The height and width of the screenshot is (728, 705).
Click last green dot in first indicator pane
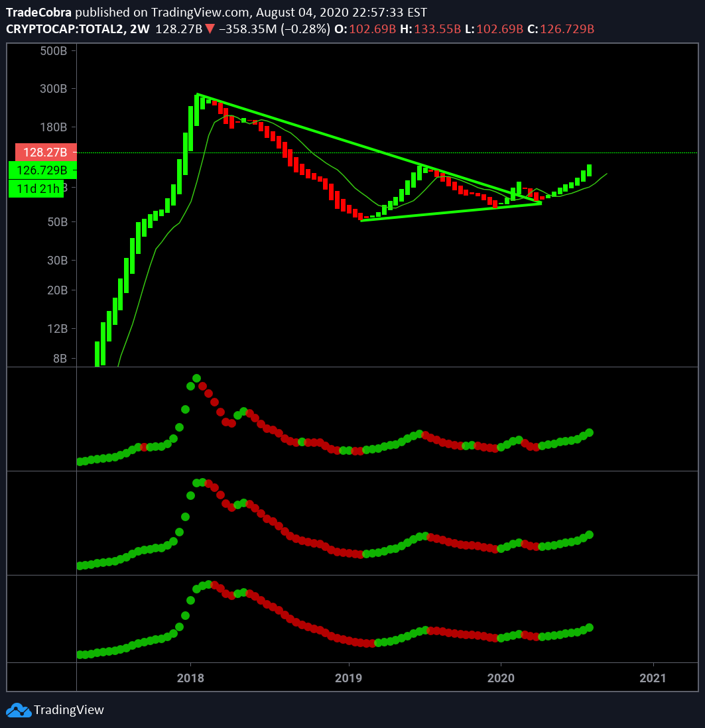[x=590, y=433]
